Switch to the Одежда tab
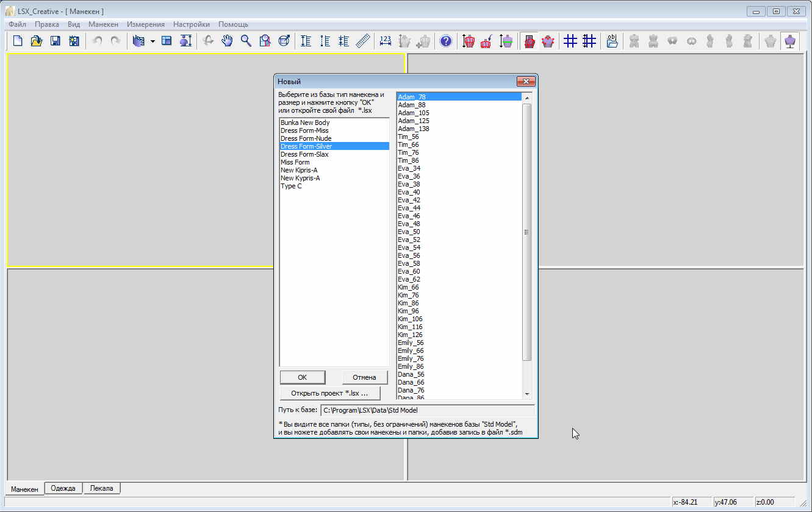This screenshot has height=512, width=812. click(63, 488)
